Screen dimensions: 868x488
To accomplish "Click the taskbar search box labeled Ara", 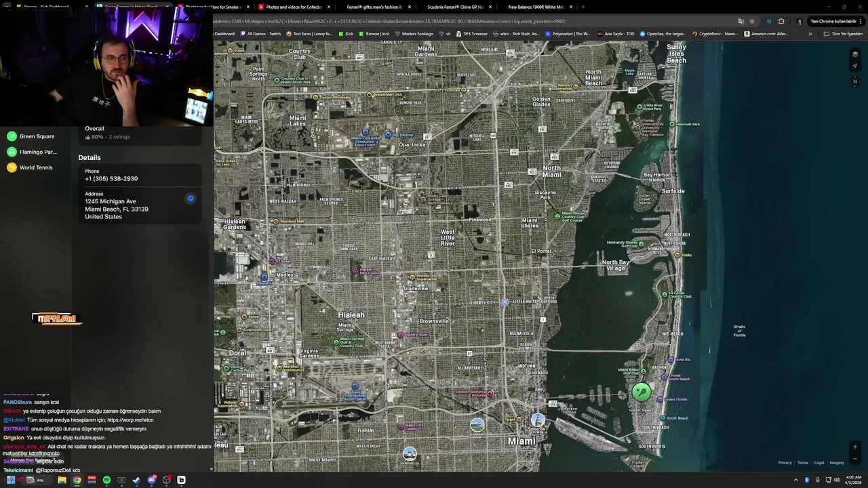I will tap(35, 480).
